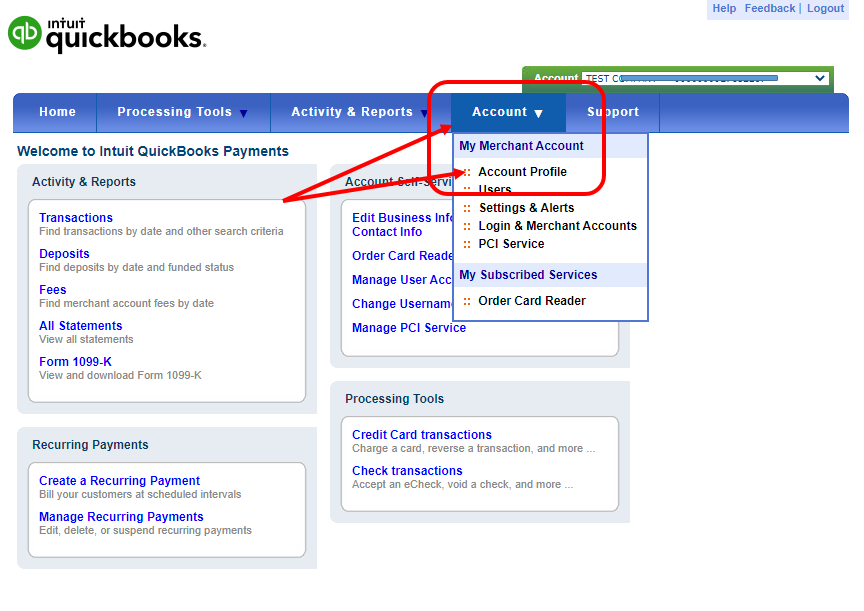Choose PCI Service in the Account menu

point(511,244)
